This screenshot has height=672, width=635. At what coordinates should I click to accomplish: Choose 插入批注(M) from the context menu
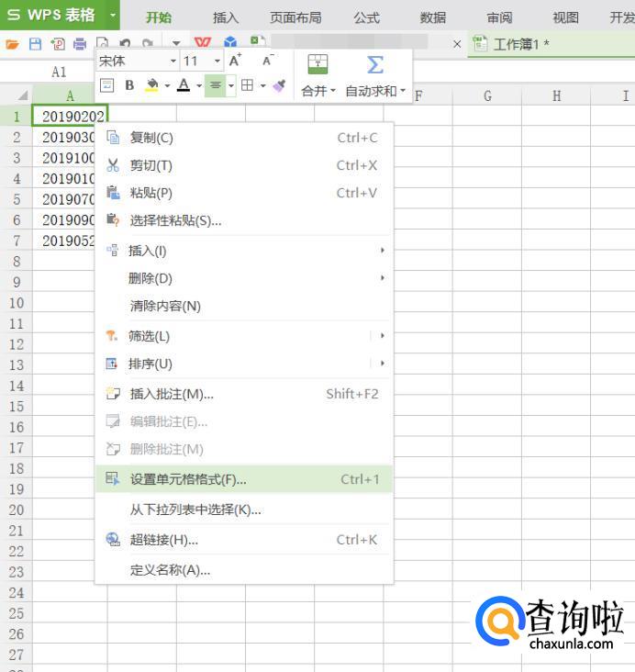point(244,394)
